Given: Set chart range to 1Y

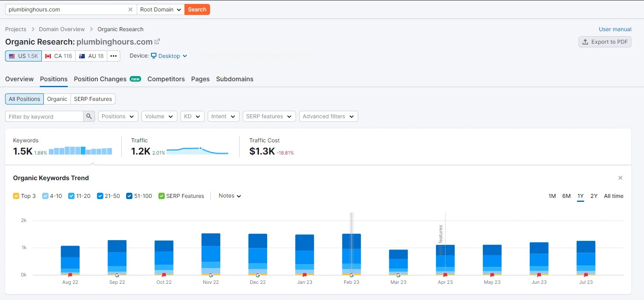Looking at the screenshot, I should click(581, 196).
